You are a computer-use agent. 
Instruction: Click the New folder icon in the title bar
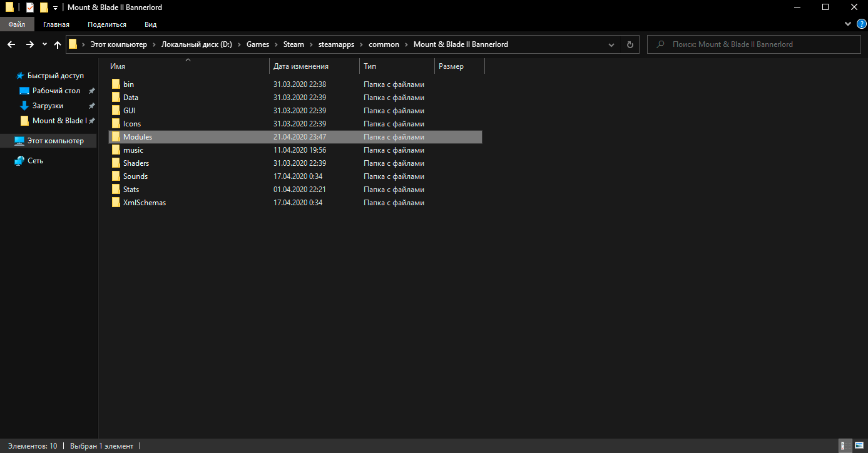coord(44,8)
